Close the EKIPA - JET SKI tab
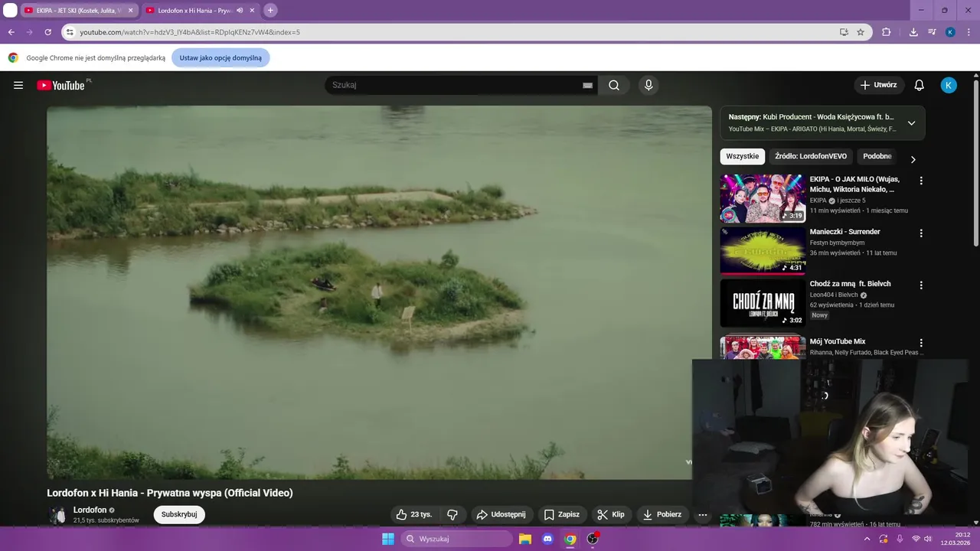The height and width of the screenshot is (551, 980). (130, 11)
